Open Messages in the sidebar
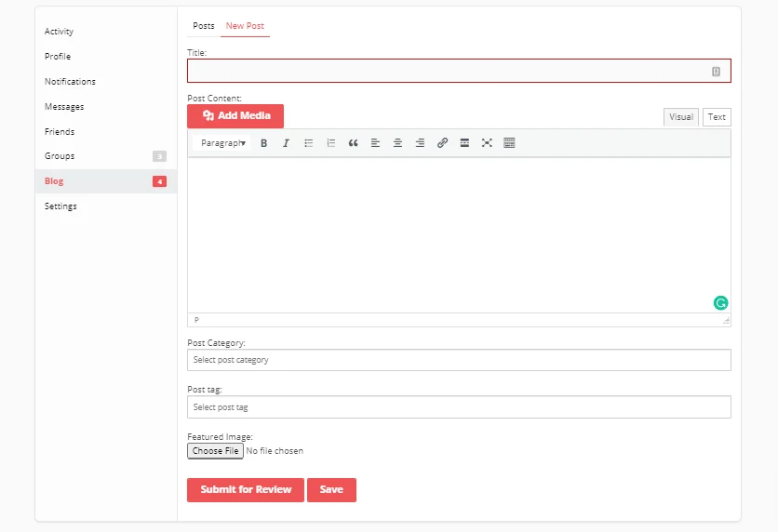The height and width of the screenshot is (532, 778). click(x=64, y=107)
